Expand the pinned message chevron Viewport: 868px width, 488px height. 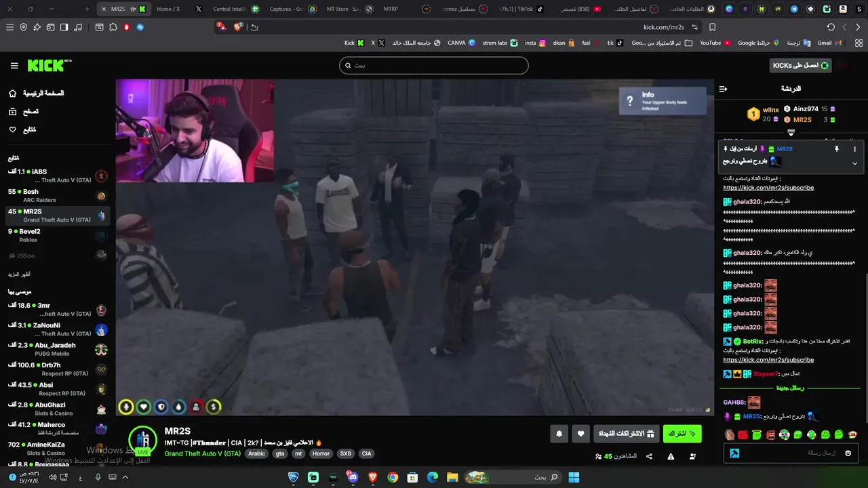(x=854, y=163)
